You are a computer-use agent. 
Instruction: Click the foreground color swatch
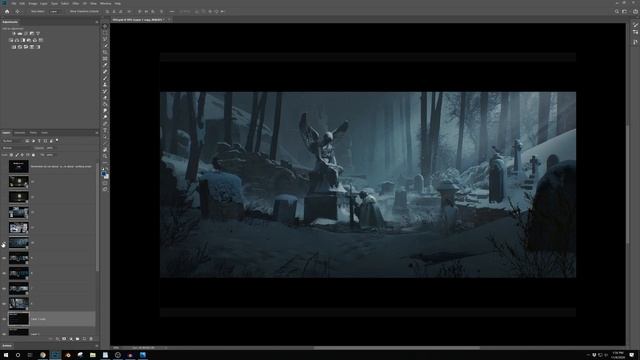pos(104,173)
